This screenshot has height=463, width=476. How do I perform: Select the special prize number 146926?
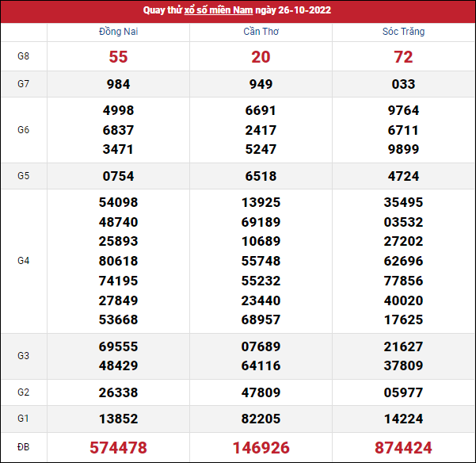pos(261,447)
